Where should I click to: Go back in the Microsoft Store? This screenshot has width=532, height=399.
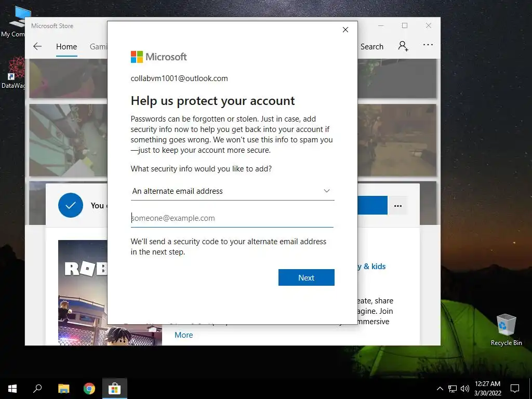coord(37,46)
